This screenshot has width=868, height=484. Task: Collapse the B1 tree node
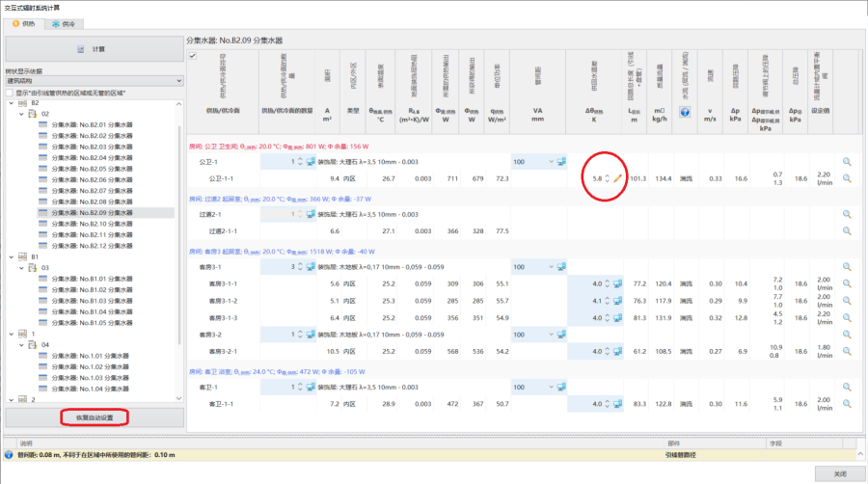[11, 256]
